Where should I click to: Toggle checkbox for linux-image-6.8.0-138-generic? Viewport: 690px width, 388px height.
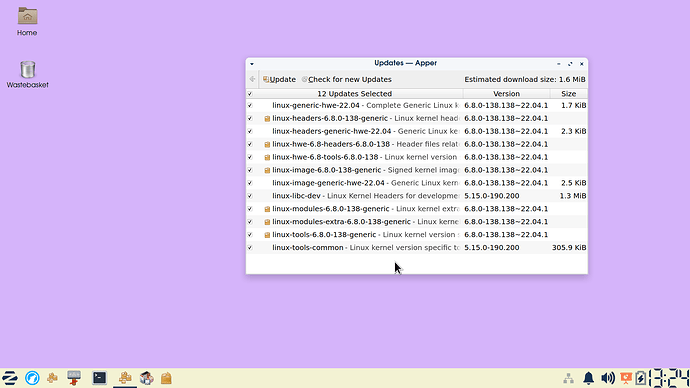point(250,170)
